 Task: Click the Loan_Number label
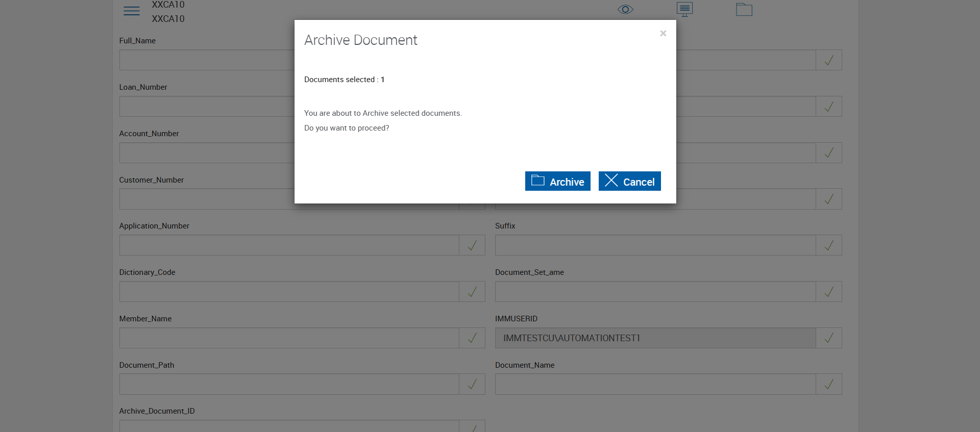coord(143,87)
